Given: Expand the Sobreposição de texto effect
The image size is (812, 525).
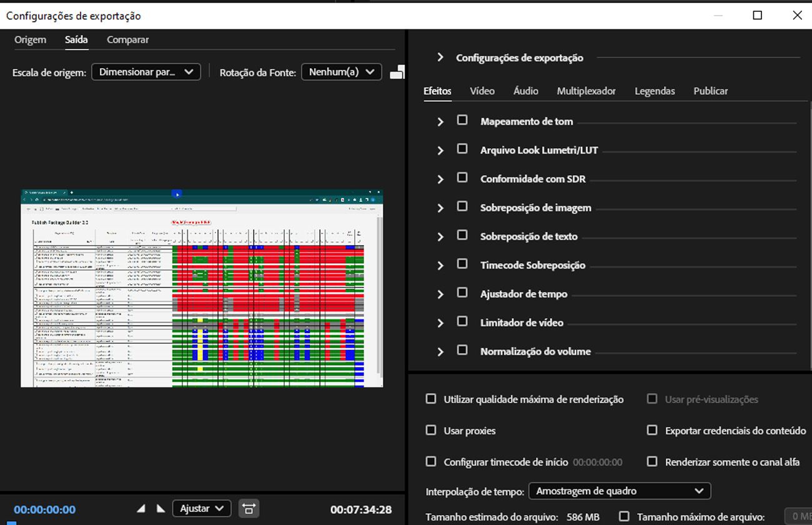Looking at the screenshot, I should click(x=440, y=236).
